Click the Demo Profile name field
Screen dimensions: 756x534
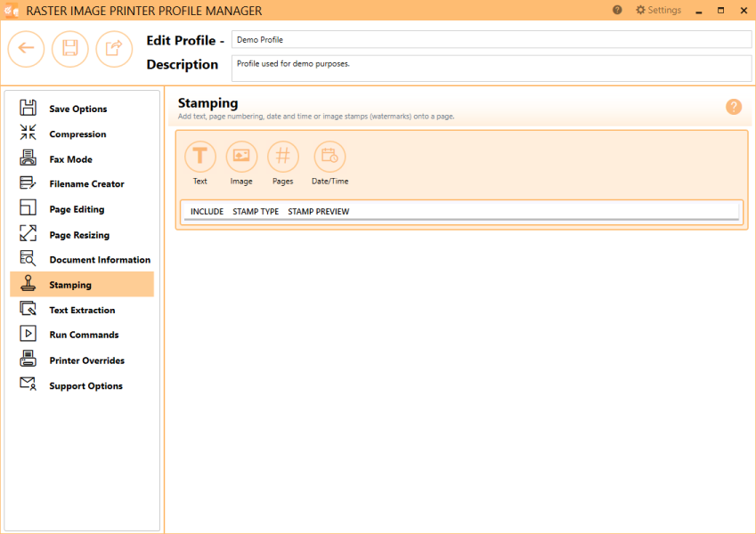click(492, 39)
